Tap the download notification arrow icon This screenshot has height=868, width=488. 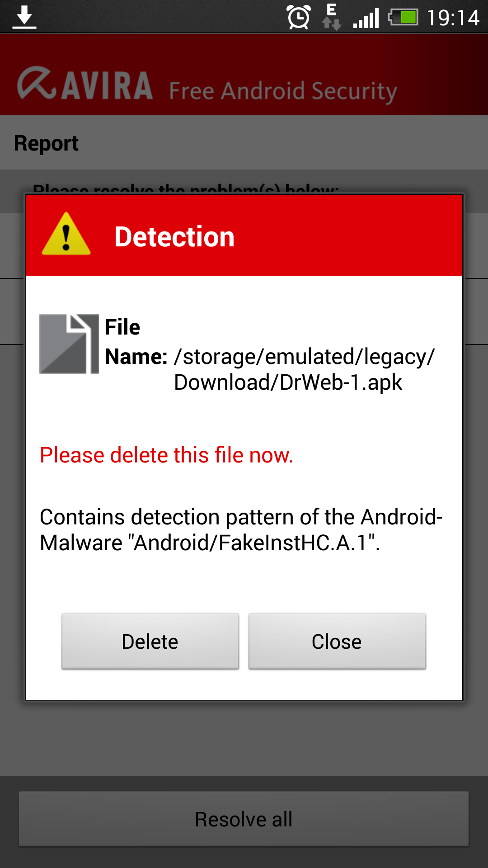click(24, 18)
